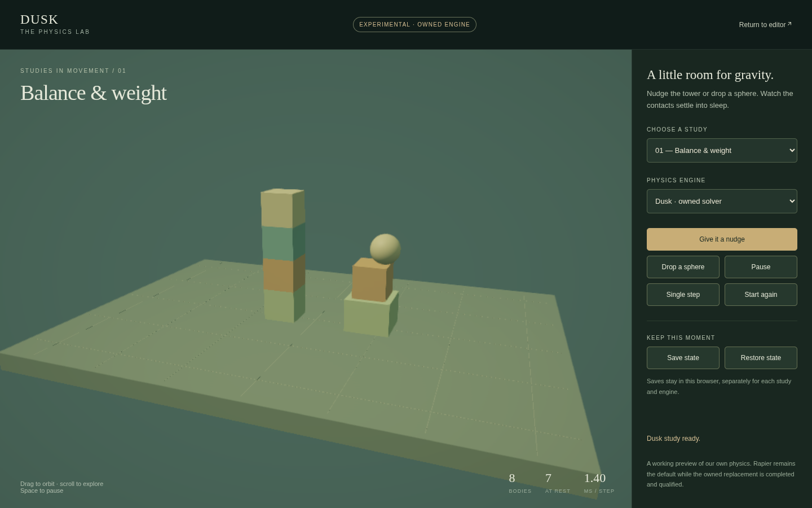Image resolution: width=812 pixels, height=508 pixels.
Task: Open the Choose a study dropdown
Action: coord(722,150)
